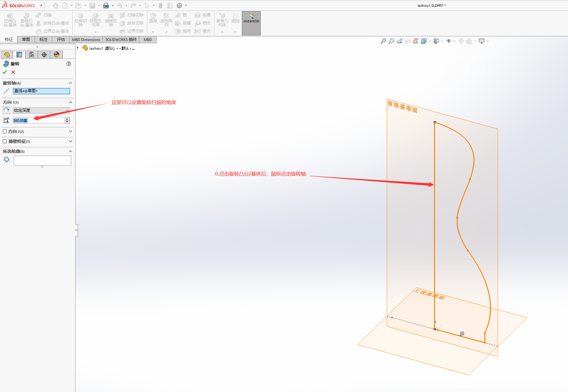Open the Hide/Show Items dropdown arrow
Image resolution: width=568 pixels, height=392 pixels.
[x=455, y=41]
